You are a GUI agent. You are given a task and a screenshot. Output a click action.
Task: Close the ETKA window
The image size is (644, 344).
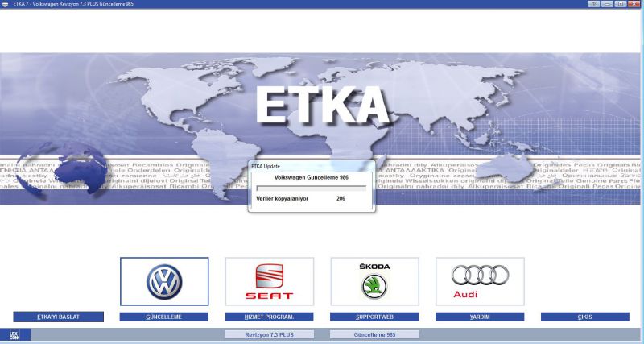coord(634,4)
